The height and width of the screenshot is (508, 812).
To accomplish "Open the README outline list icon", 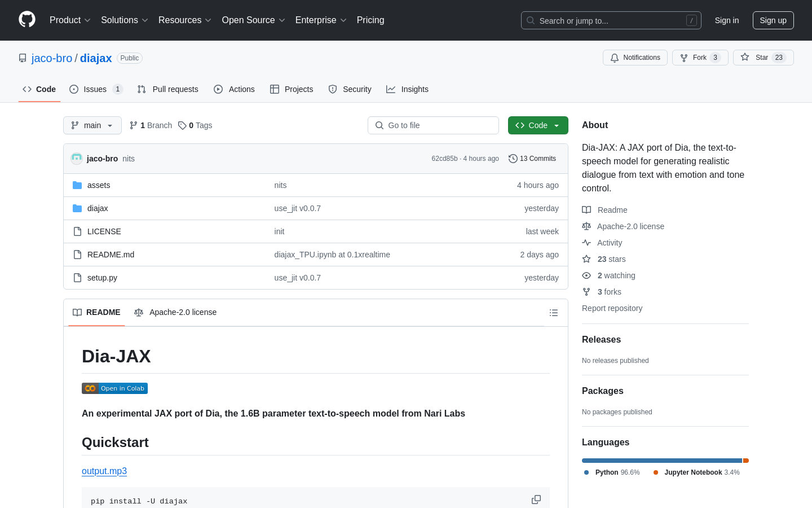I will (553, 313).
